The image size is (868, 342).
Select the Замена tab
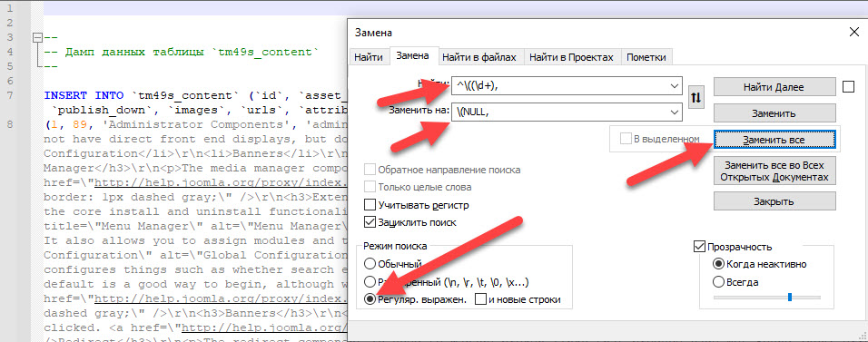tap(412, 56)
